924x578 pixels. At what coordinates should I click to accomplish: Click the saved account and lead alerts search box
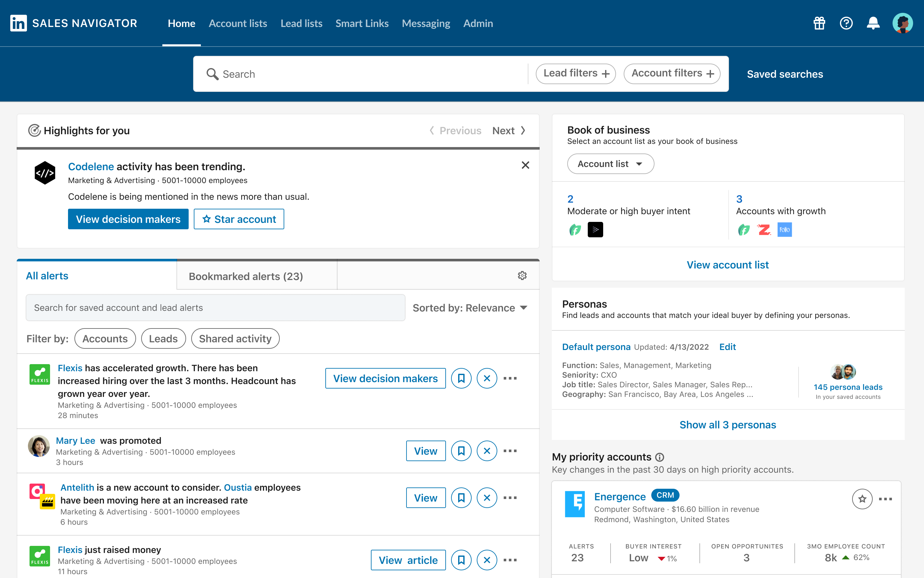215,308
